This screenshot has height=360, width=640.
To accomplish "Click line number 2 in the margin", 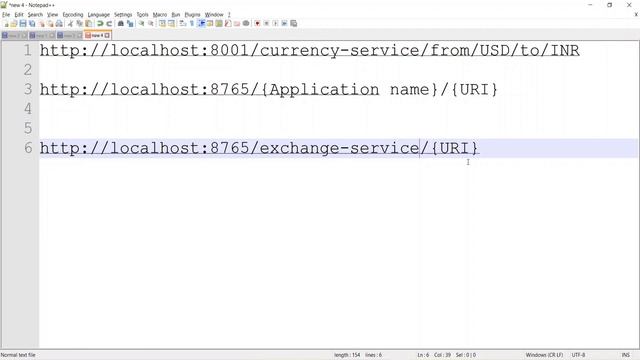I will tap(28, 70).
